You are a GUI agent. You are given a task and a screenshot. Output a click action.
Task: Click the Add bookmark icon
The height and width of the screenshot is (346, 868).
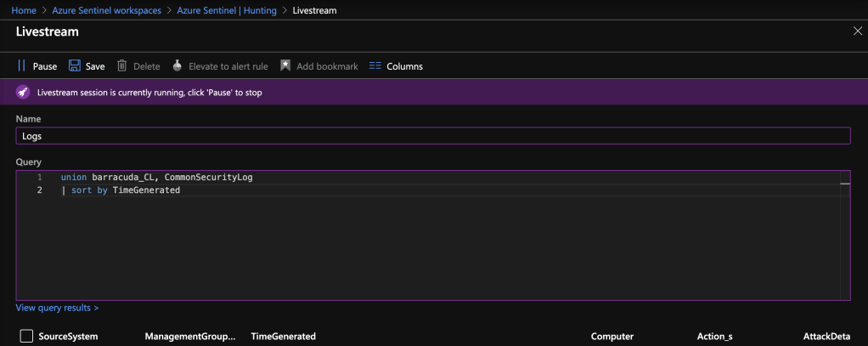286,65
